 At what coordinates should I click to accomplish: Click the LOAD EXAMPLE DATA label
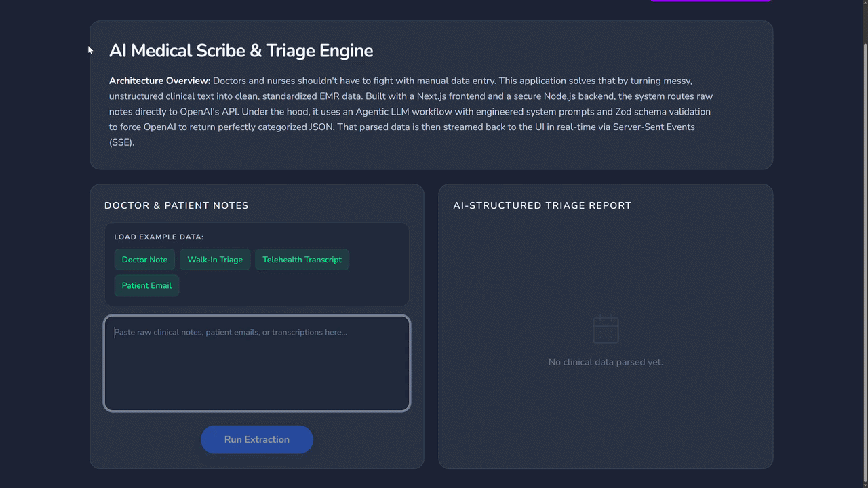[159, 237]
